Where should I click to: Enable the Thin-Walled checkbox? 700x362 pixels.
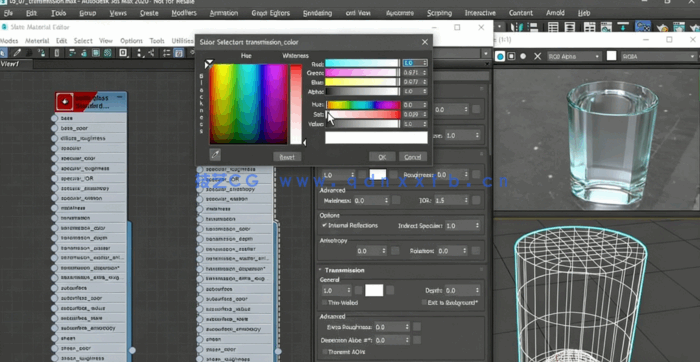(325, 303)
